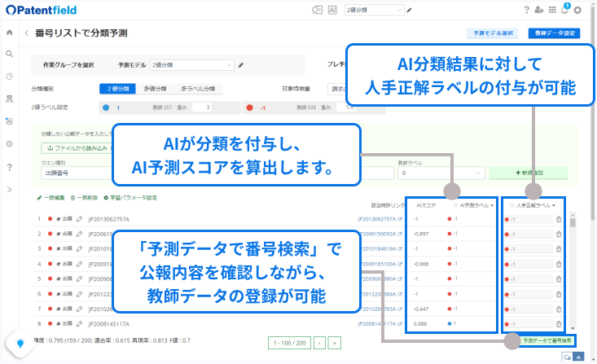Edit prediction model with pencil icon

tap(240, 65)
